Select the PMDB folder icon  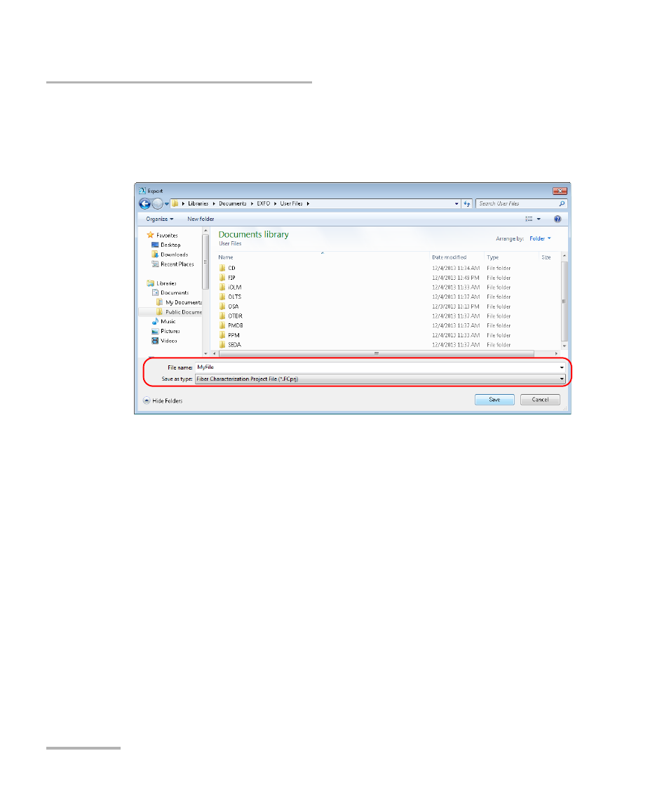[x=222, y=326]
